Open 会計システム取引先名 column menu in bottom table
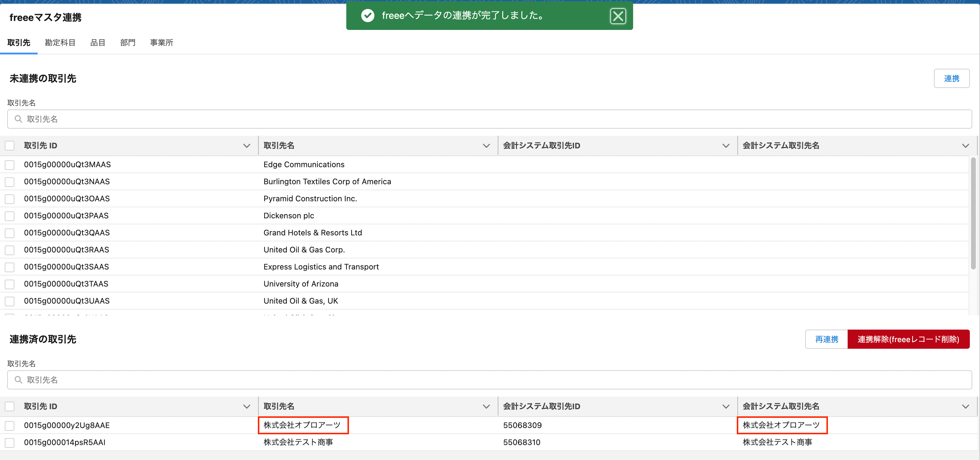This screenshot has height=460, width=980. click(965, 406)
